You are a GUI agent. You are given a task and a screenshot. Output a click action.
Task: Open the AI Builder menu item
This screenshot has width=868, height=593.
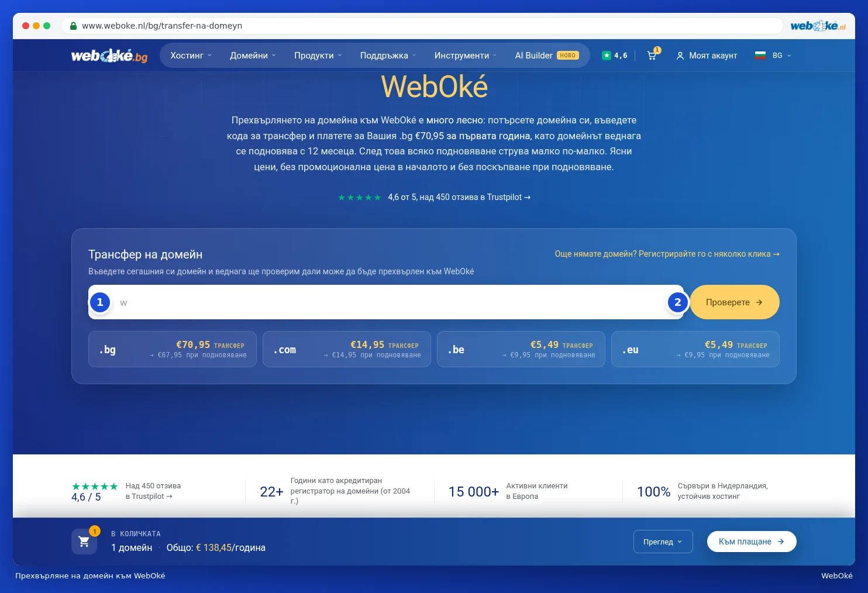(547, 56)
